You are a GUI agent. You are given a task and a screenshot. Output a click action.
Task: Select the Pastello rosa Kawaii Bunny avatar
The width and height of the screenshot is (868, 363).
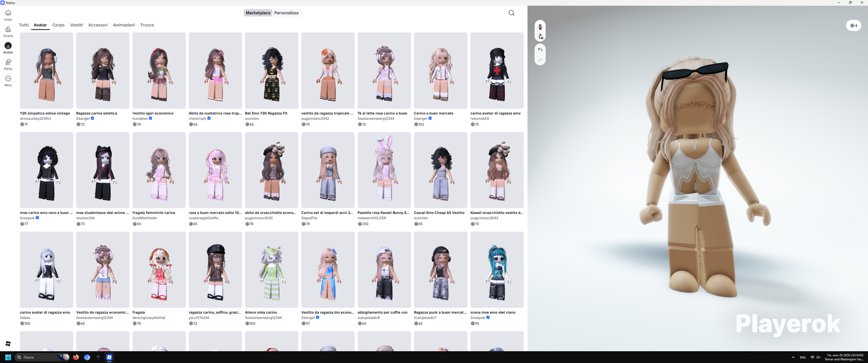point(384,170)
